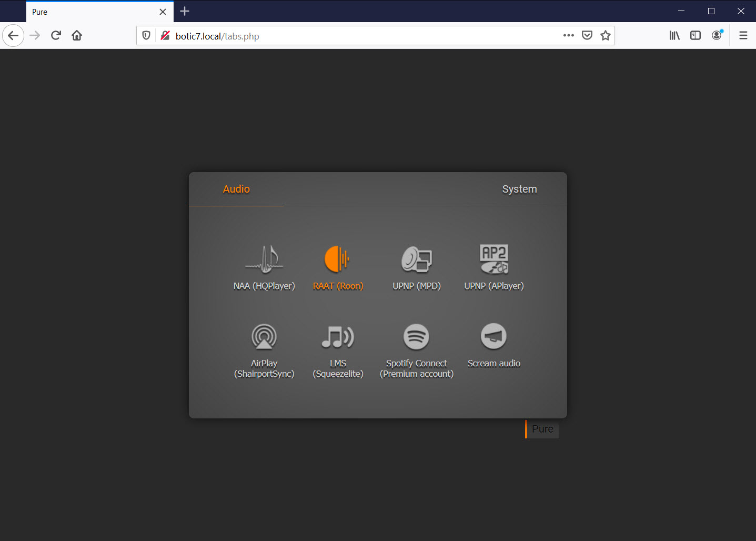This screenshot has height=541, width=756.
Task: Open the browser home page
Action: click(77, 35)
